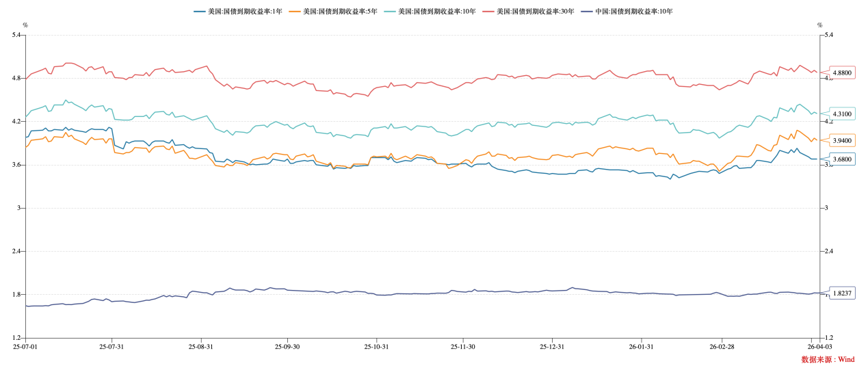Click the orange 3.9400 value label
The width and height of the screenshot is (868, 370).
pos(842,140)
